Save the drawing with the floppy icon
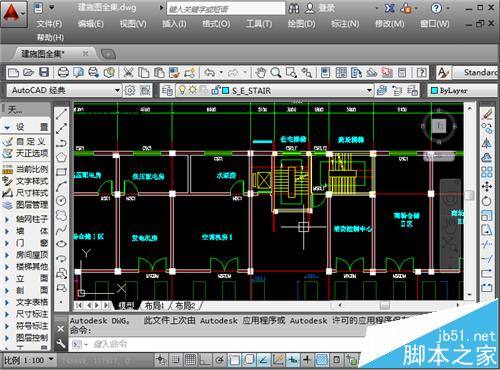 point(44,72)
